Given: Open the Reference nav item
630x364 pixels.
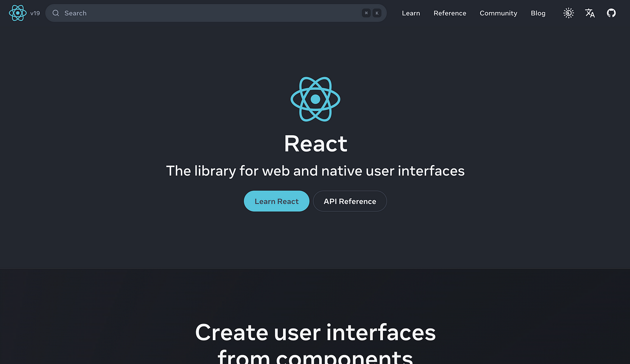Looking at the screenshot, I should click(x=450, y=13).
